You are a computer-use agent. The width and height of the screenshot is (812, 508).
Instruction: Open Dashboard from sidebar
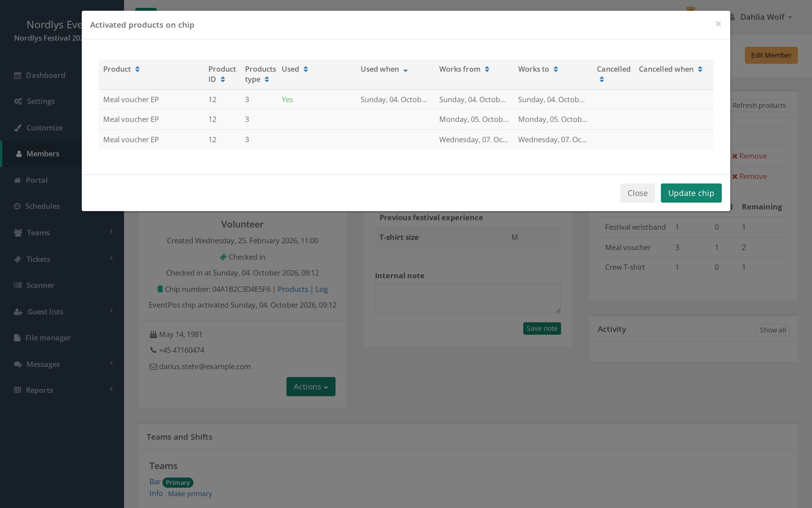pyautogui.click(x=46, y=75)
